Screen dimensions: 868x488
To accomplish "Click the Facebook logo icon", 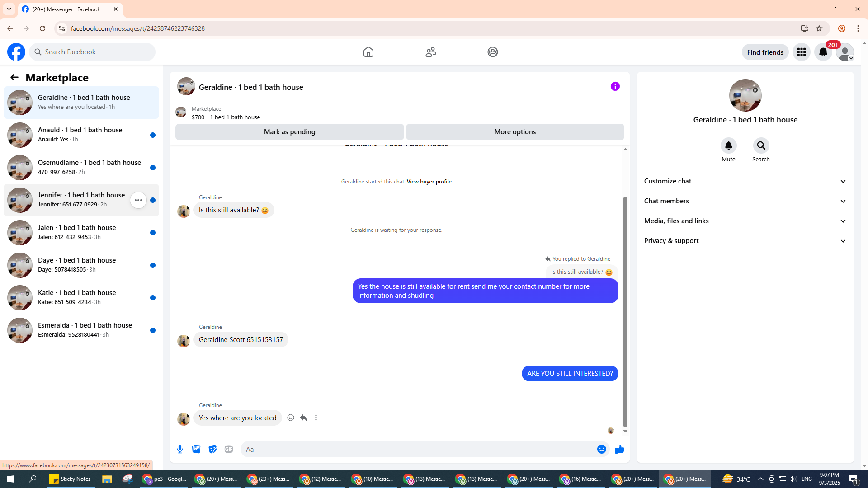I will pyautogui.click(x=16, y=52).
